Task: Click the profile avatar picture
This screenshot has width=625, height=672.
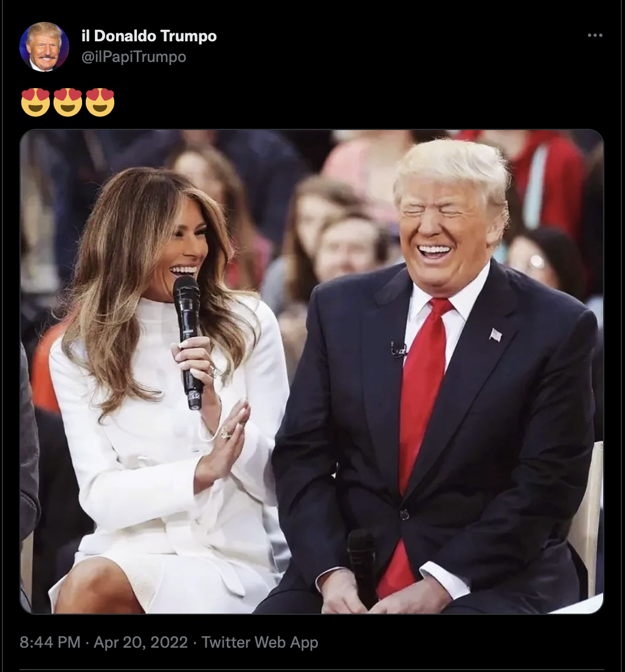Action: coord(44,46)
